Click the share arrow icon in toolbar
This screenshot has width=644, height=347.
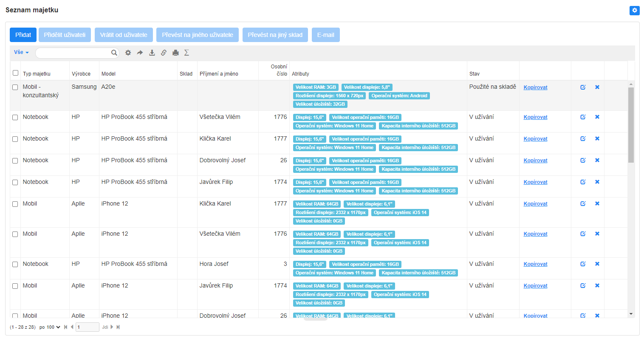[140, 53]
